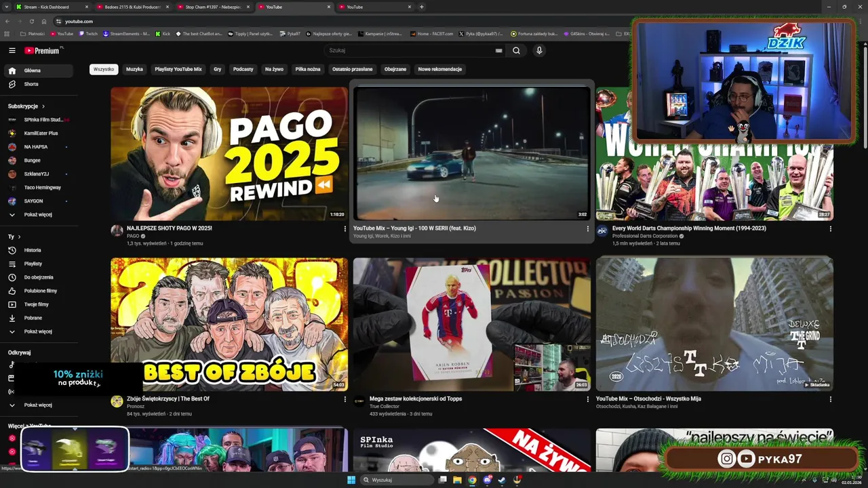Open a new browser tab
The image size is (868, 488).
click(422, 7)
